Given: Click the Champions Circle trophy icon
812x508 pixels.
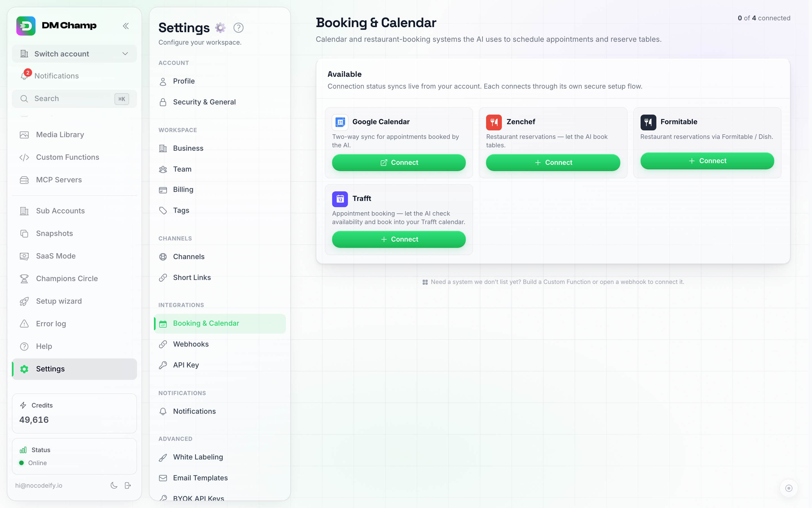Looking at the screenshot, I should coord(24,279).
